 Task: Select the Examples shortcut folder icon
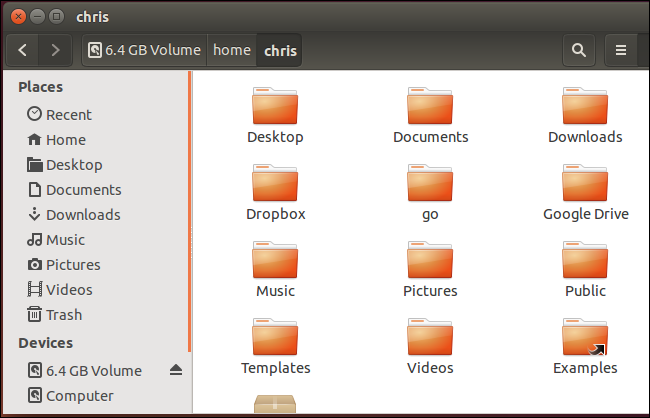click(x=585, y=337)
